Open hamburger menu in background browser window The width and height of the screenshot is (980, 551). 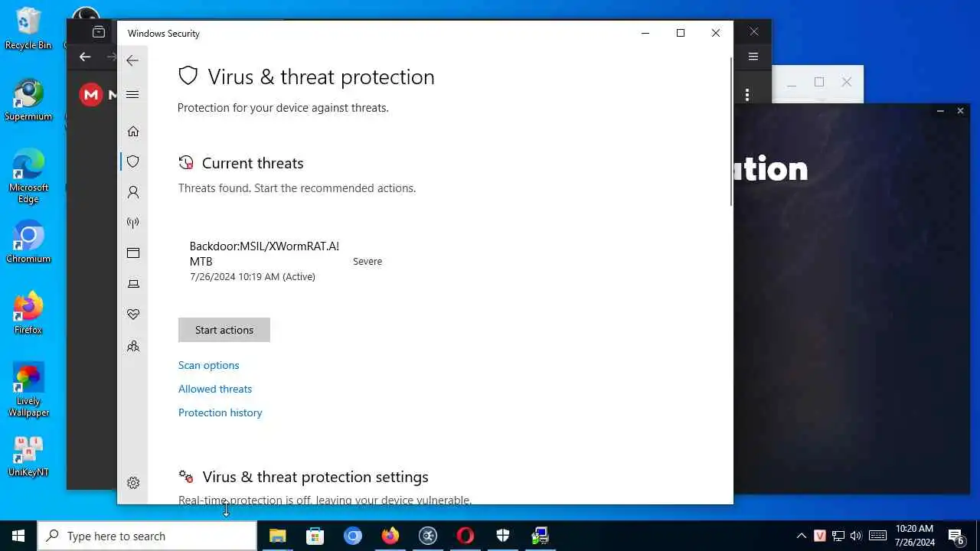[753, 57]
